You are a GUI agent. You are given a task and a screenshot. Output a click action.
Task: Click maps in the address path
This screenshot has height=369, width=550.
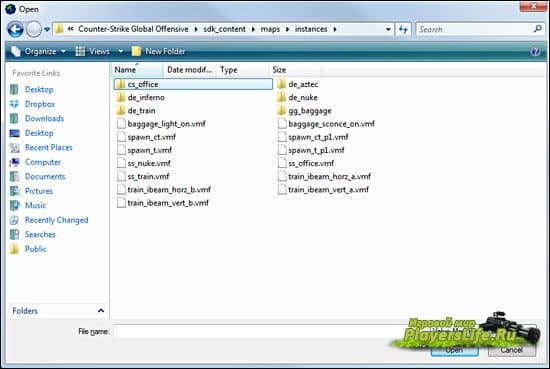[x=270, y=29]
